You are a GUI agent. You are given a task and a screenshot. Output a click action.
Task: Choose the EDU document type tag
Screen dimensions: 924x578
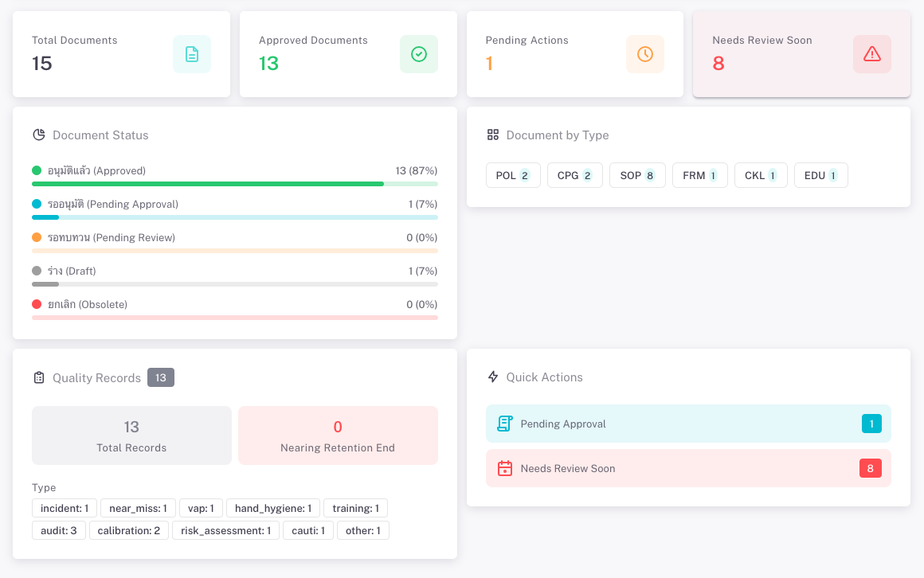(820, 175)
